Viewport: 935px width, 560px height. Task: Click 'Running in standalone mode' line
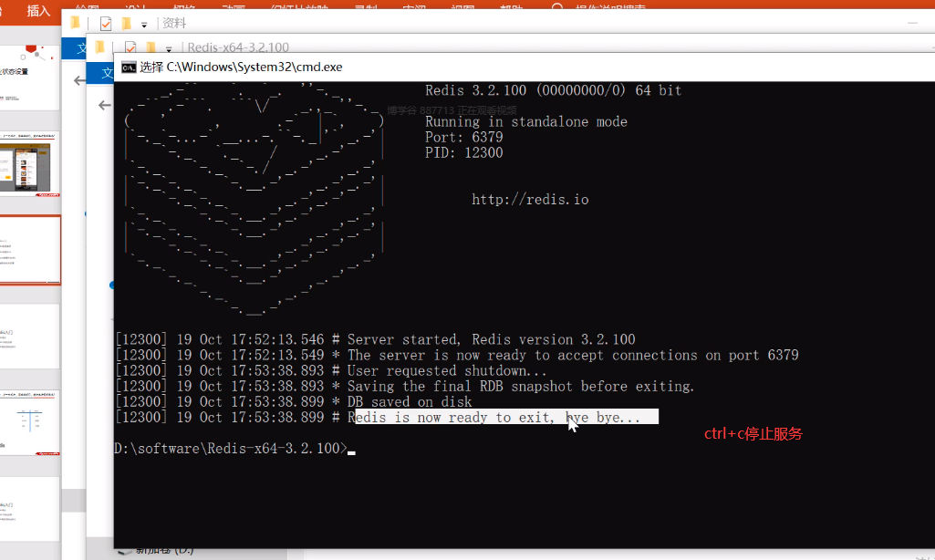526,121
